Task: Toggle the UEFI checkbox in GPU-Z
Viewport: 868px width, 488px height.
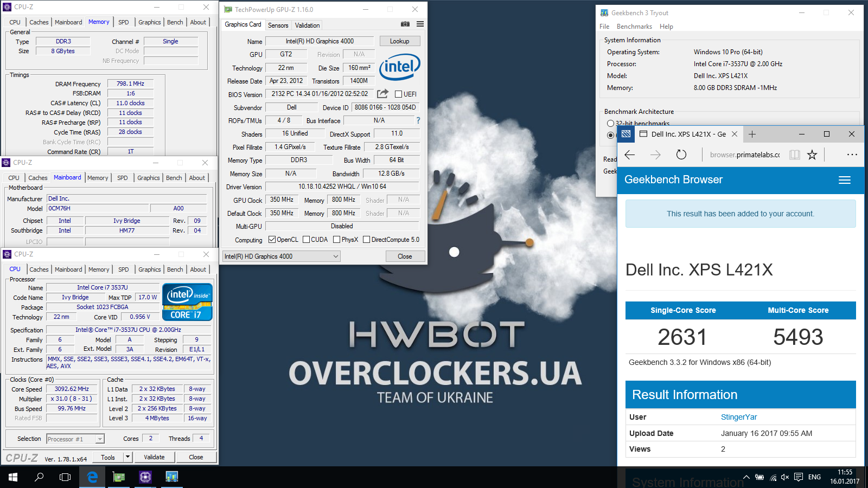Action: click(399, 94)
